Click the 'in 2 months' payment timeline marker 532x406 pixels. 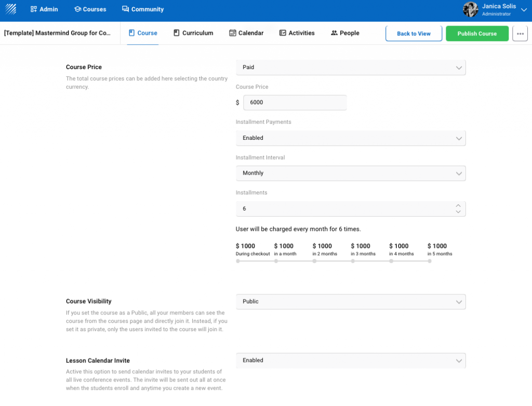314,261
